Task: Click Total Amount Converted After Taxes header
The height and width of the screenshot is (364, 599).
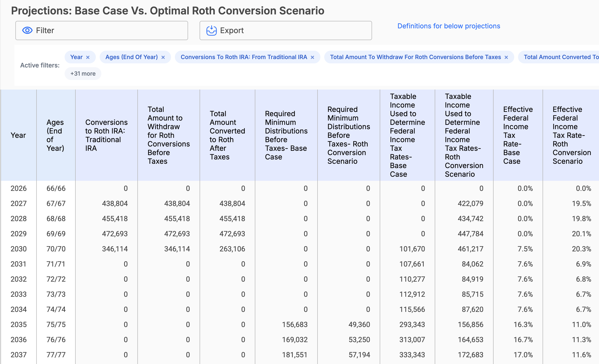Action: click(227, 135)
